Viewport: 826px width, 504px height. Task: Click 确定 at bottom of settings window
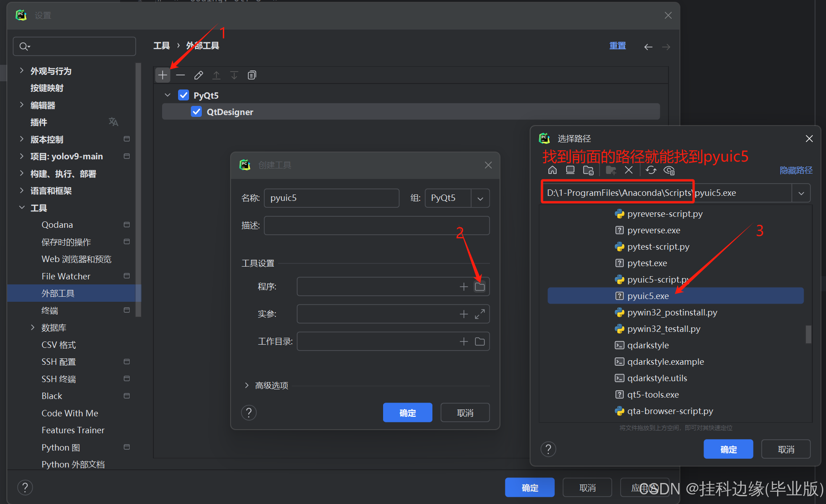[x=530, y=488]
